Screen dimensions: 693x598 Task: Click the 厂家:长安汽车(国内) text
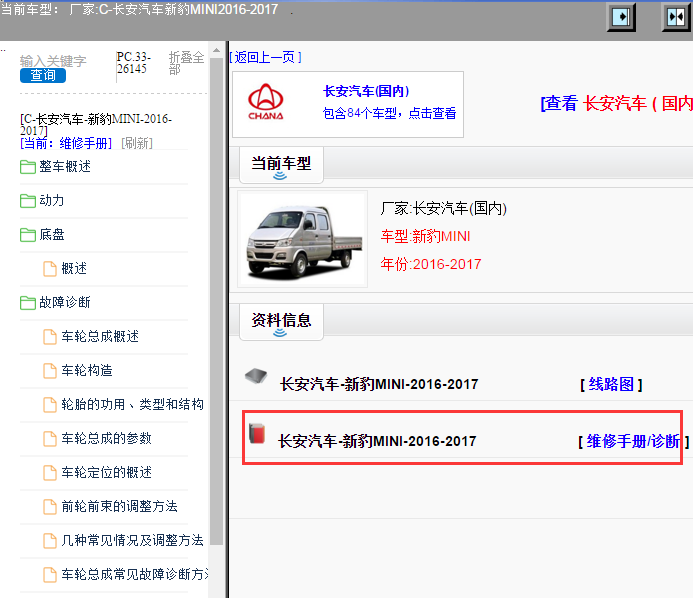[x=444, y=208]
